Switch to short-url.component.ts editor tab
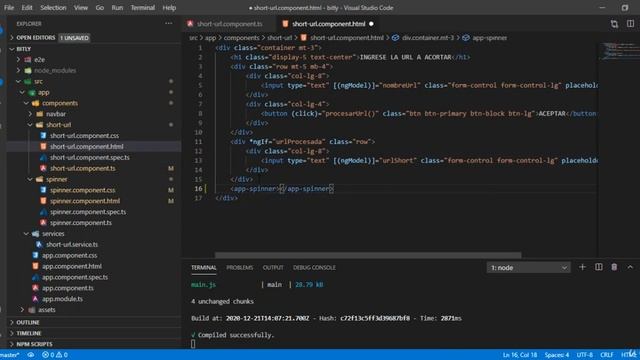The image size is (640, 360). click(x=229, y=24)
